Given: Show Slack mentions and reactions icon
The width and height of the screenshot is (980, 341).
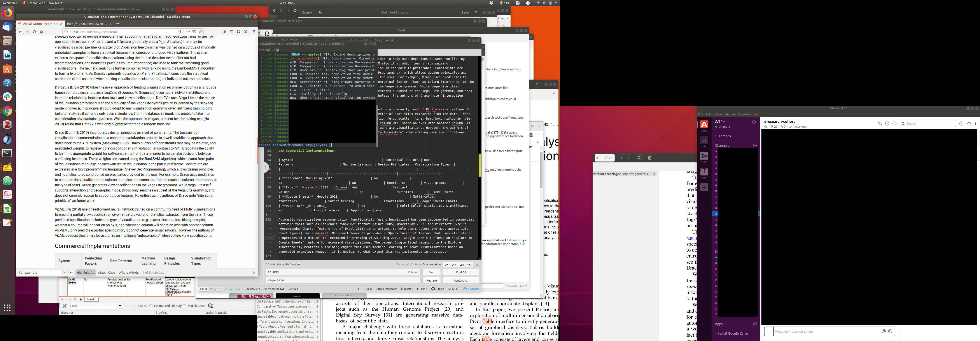Looking at the screenshot, I should [x=961, y=124].
